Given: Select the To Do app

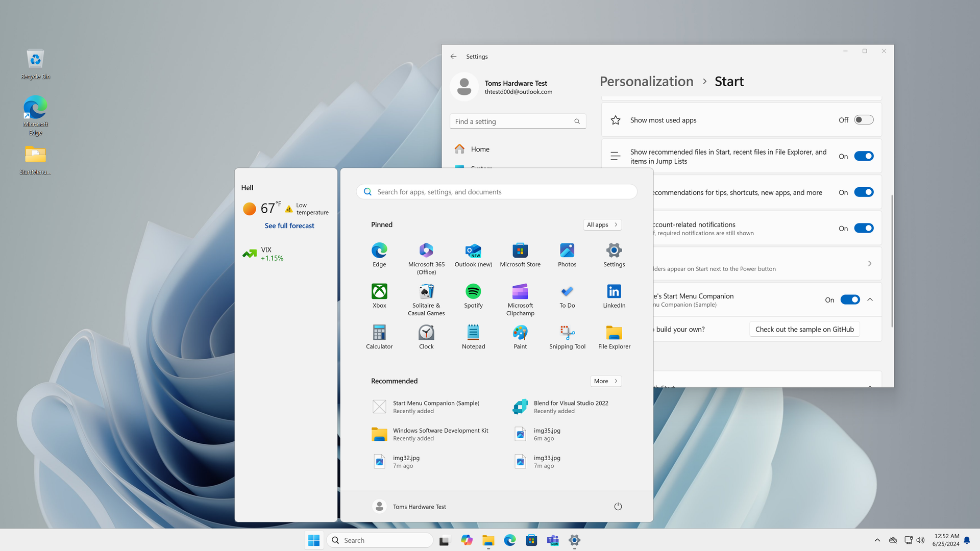Looking at the screenshot, I should click(x=567, y=296).
